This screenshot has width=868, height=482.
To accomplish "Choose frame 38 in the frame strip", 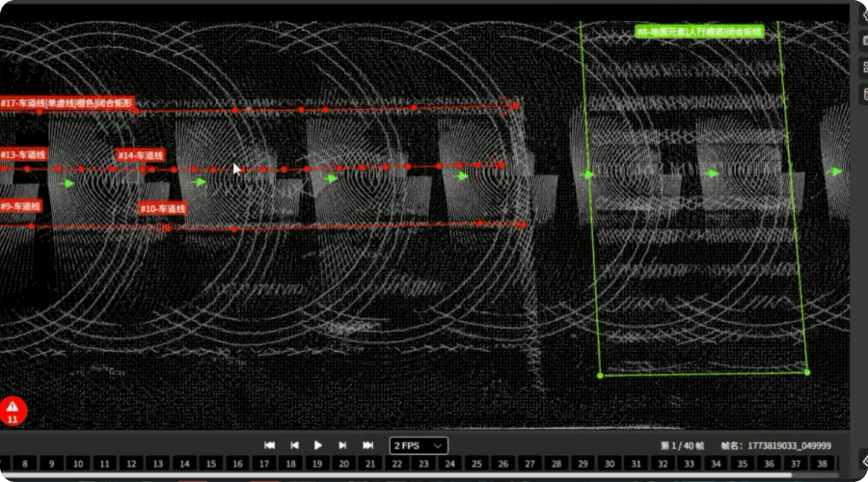I will click(x=822, y=464).
